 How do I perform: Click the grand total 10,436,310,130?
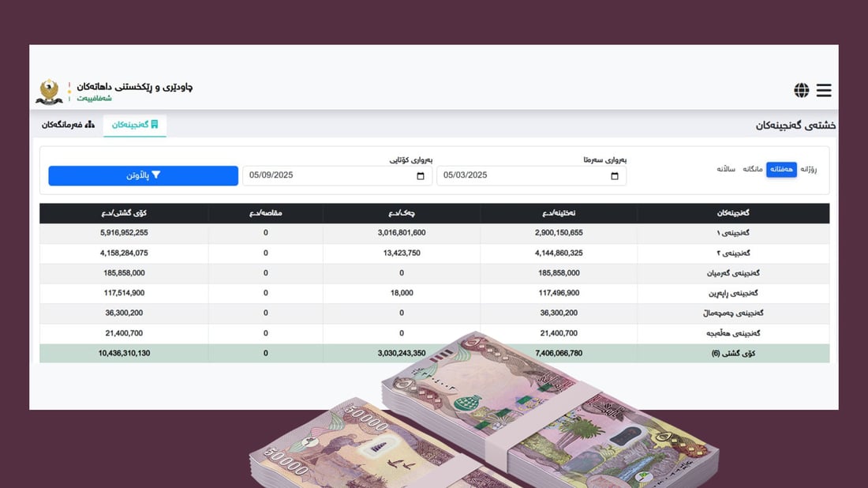point(124,354)
